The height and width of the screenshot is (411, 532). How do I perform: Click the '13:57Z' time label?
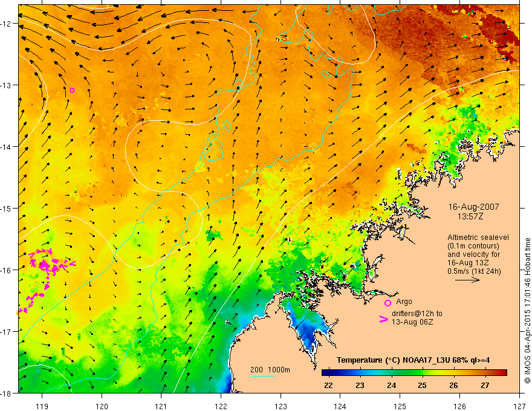(x=470, y=216)
